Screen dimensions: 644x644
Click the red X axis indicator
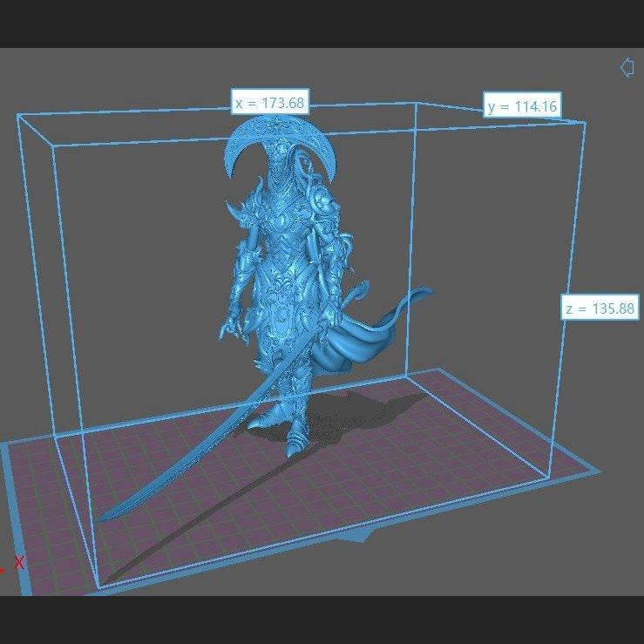18,563
